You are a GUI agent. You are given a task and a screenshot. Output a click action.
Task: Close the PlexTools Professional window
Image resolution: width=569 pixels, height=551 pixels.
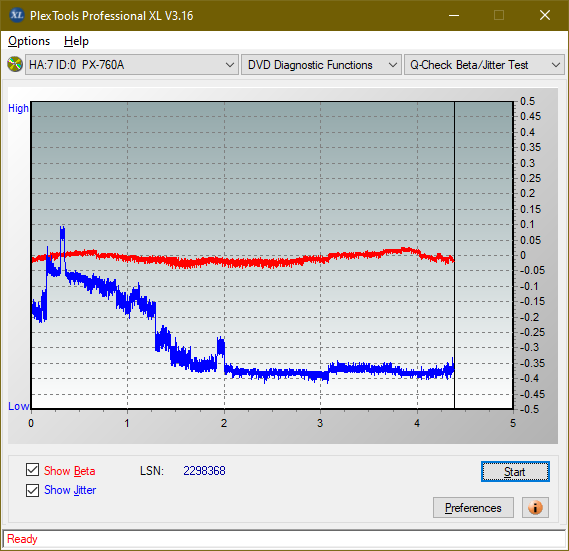click(545, 15)
